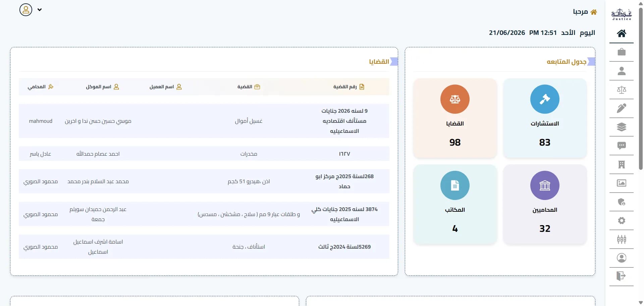Select case 268لسنة 2025ج مركز ابو حماد
This screenshot has height=306, width=644.
coord(344,181)
